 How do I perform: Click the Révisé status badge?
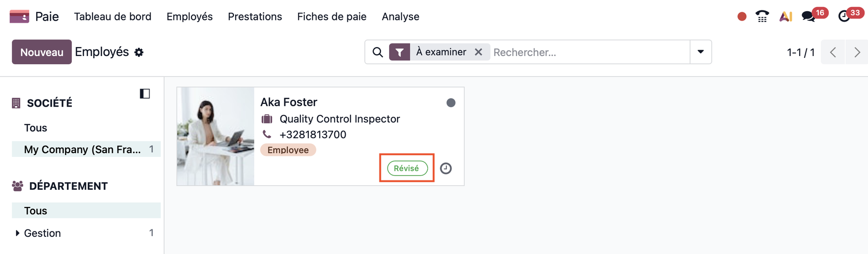tap(407, 168)
